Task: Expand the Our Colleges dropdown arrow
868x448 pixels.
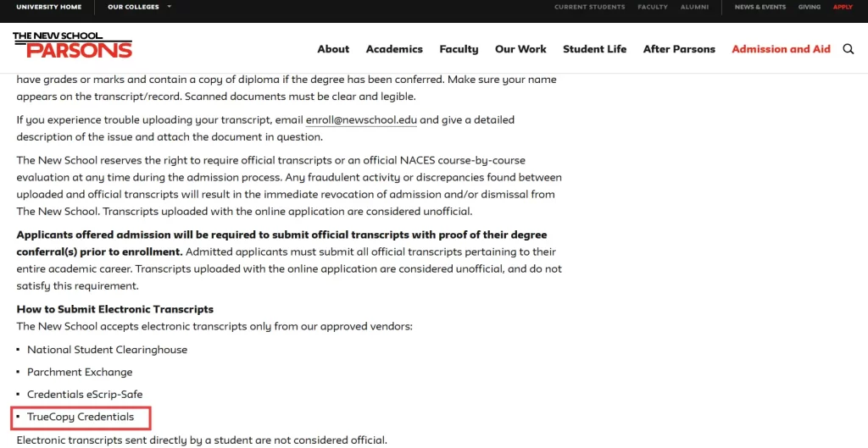Action: point(169,7)
